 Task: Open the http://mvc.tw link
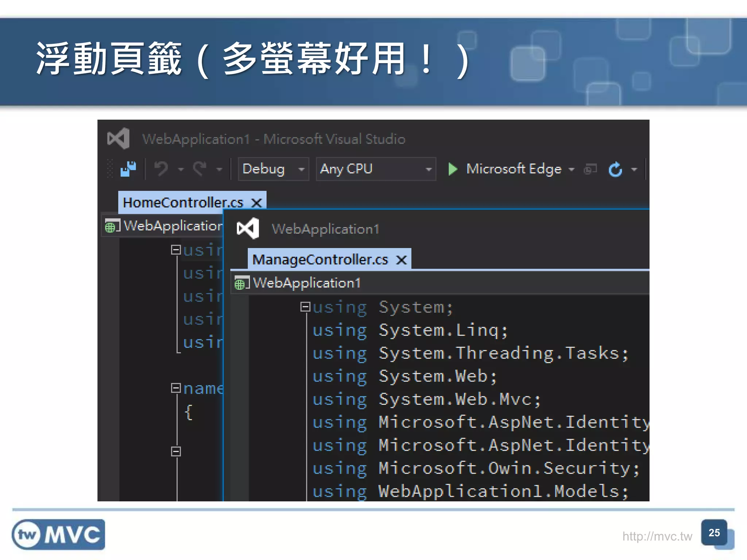click(x=657, y=536)
